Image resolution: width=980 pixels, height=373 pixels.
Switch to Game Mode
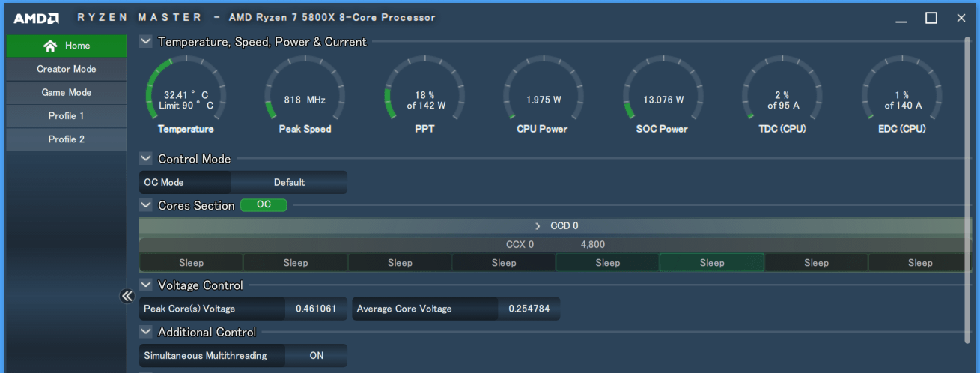67,92
